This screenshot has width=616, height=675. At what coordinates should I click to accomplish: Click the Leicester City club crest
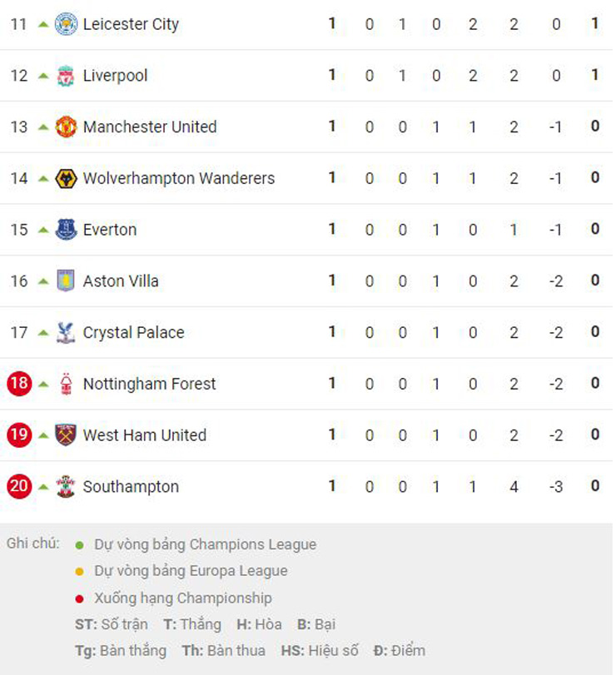pyautogui.click(x=66, y=24)
